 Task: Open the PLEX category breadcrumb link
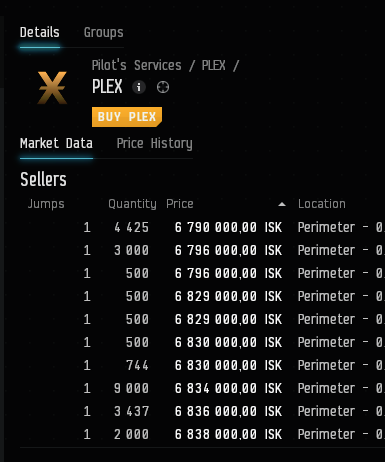213,65
